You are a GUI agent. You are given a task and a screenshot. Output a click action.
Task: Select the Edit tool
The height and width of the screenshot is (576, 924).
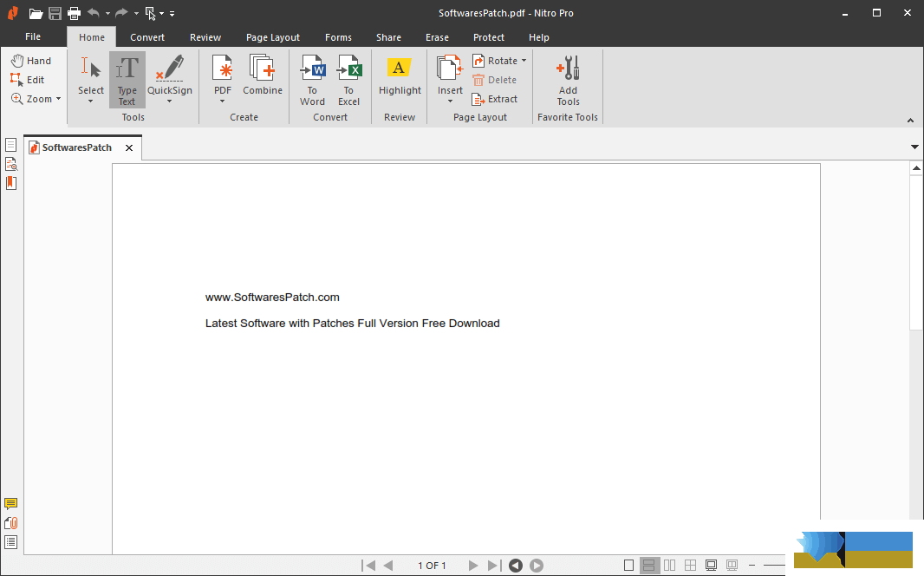click(x=27, y=80)
